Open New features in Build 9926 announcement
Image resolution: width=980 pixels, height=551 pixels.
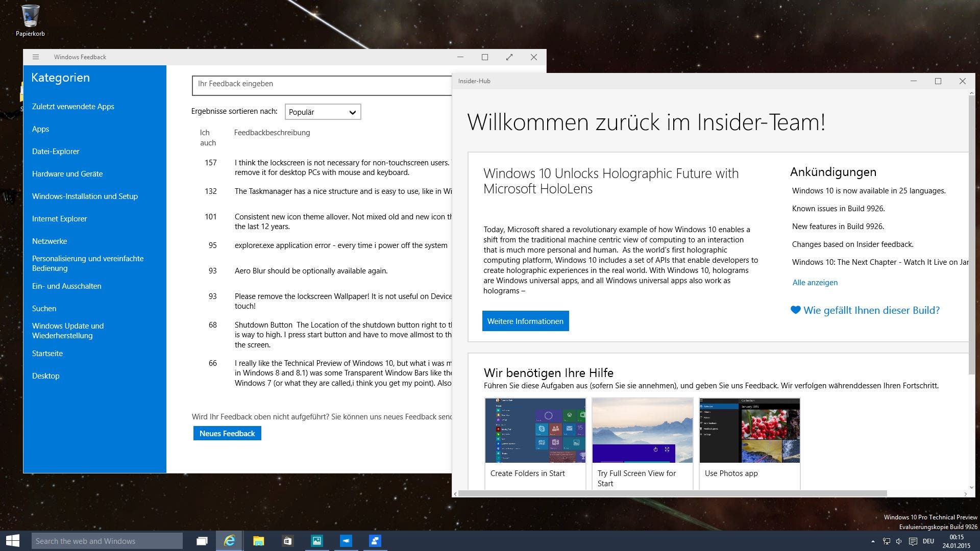[x=838, y=226]
